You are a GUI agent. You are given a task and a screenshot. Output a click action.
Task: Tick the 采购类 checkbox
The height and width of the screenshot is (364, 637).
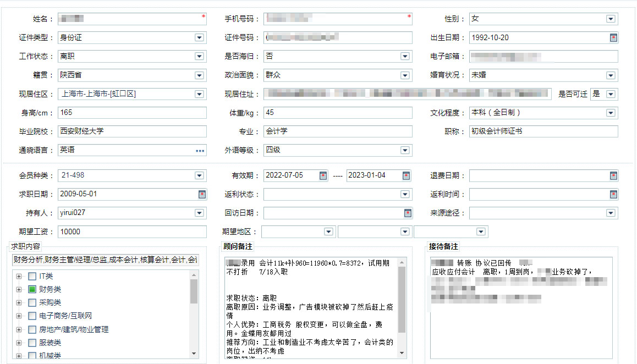pyautogui.click(x=32, y=302)
